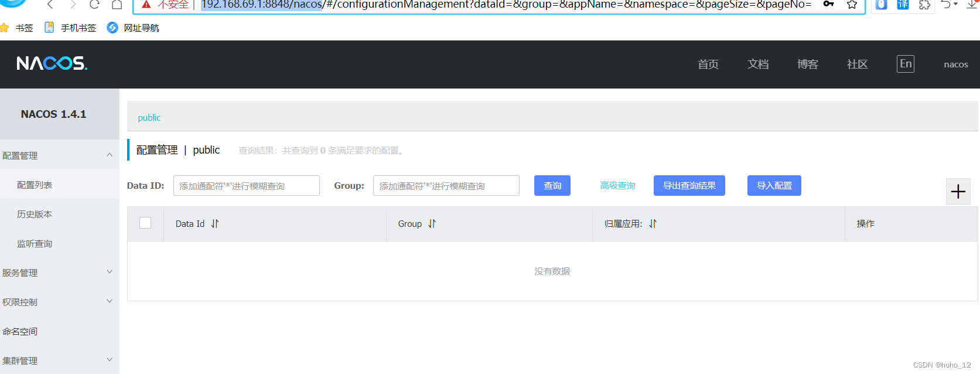Screen dimensions: 980x374
Task: Open the 手机书签 bookmark
Action: coord(70,28)
